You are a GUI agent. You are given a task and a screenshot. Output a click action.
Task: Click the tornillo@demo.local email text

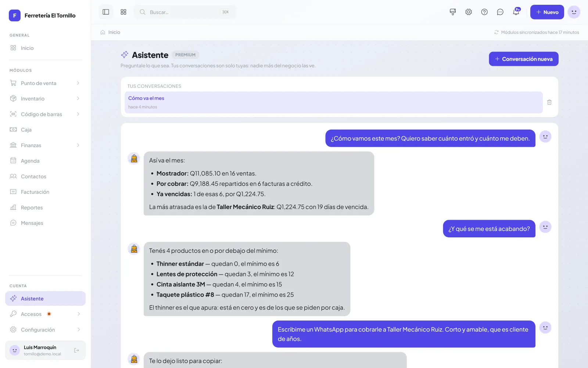click(x=42, y=354)
